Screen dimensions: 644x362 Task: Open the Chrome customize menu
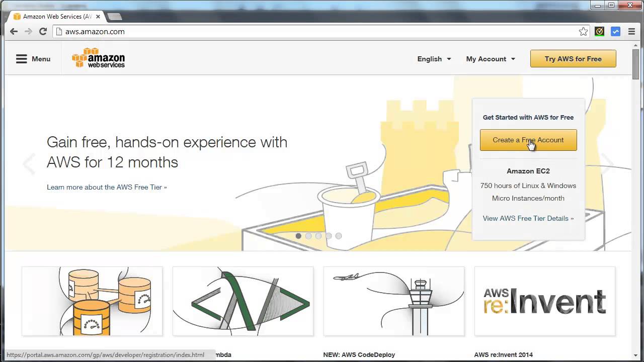point(631,32)
